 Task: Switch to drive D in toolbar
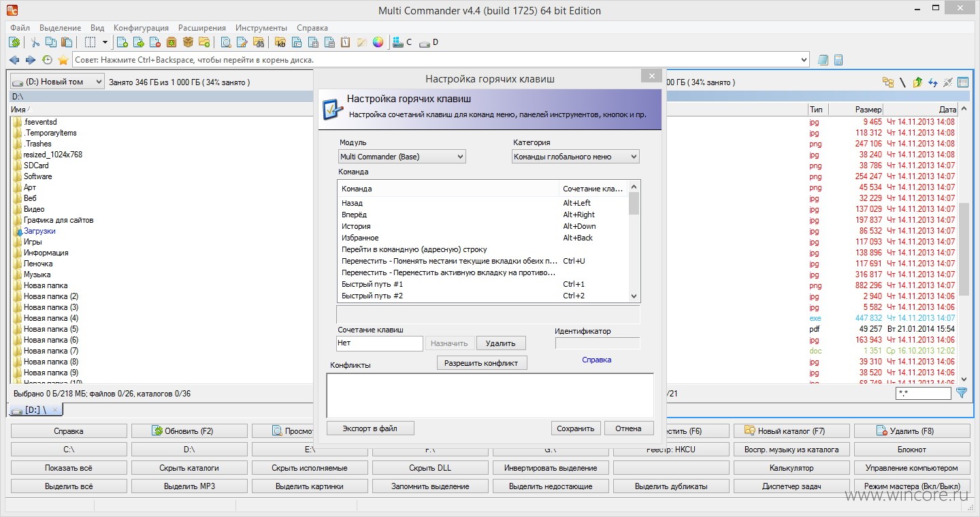[429, 42]
